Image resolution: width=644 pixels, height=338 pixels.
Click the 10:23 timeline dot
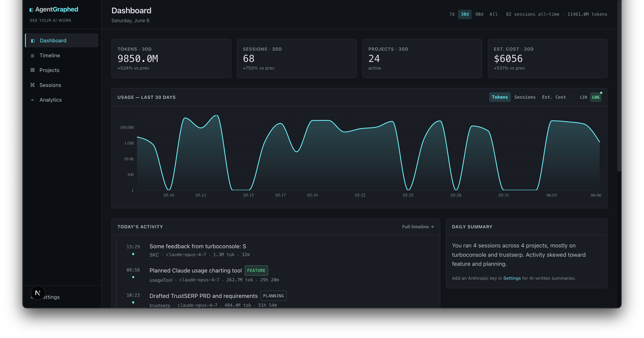[x=133, y=303]
